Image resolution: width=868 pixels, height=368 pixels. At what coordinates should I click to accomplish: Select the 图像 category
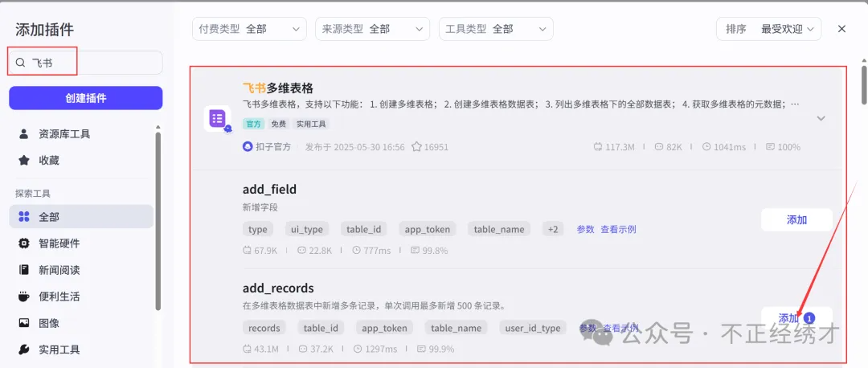tap(81, 323)
